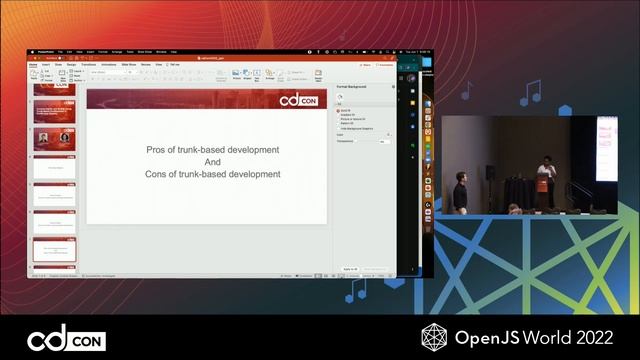Open the Layout dropdown in the ribbon

77,71
